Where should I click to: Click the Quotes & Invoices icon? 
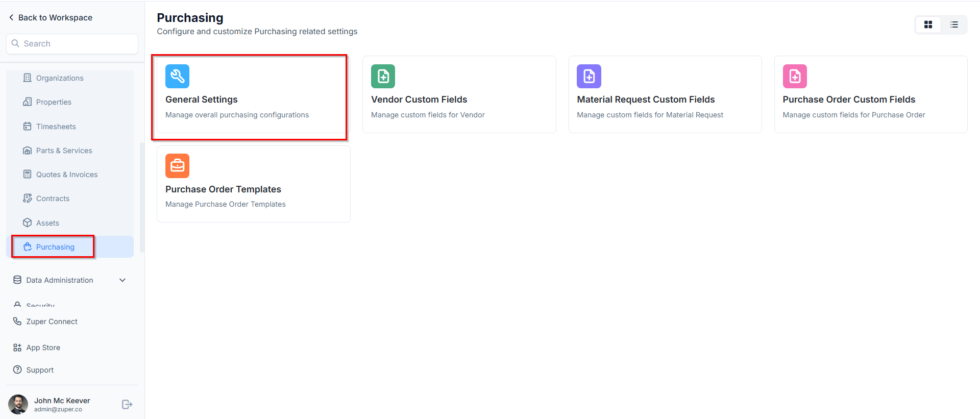point(28,175)
